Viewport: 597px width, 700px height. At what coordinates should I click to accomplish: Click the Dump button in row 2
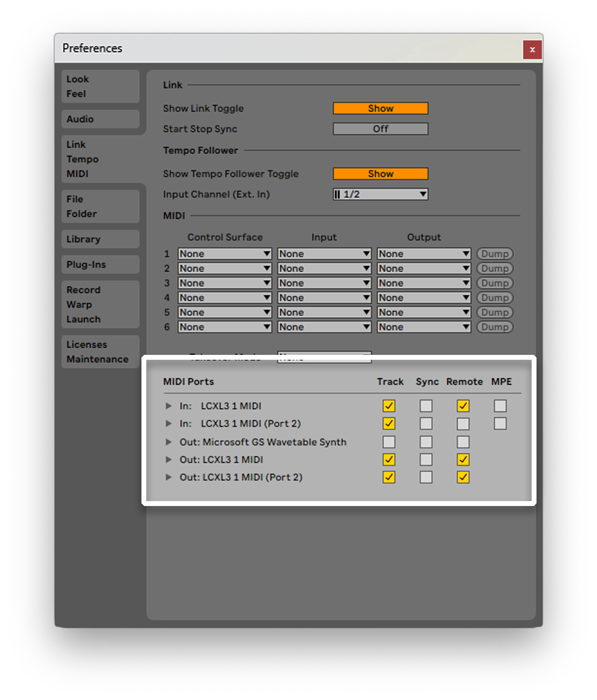[495, 268]
